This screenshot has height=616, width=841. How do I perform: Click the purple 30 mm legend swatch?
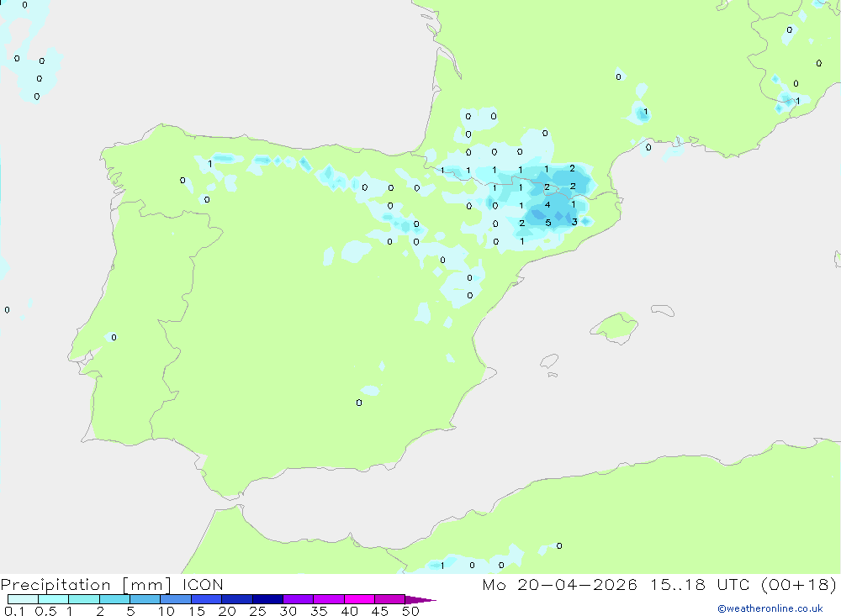coord(299,599)
